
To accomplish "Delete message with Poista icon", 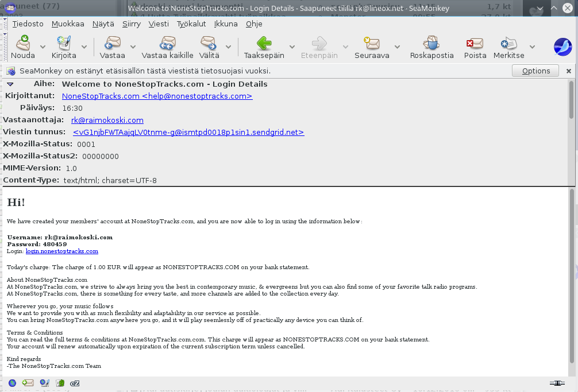I will click(x=475, y=43).
